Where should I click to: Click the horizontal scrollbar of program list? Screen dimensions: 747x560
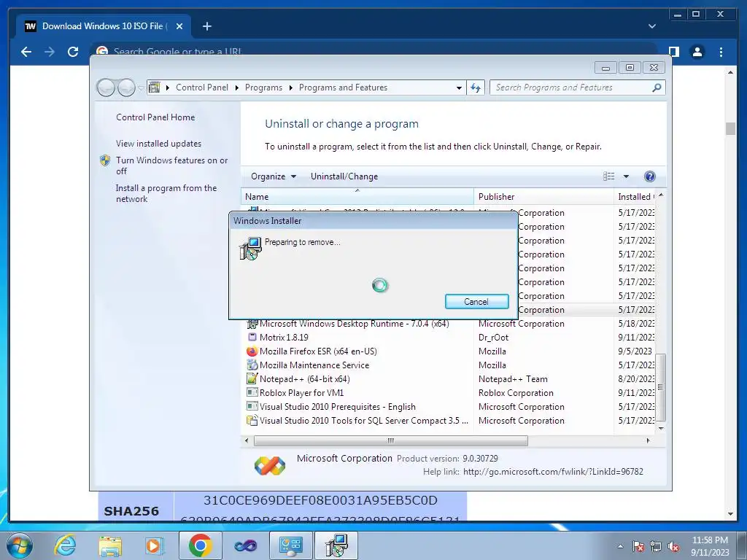(391, 441)
